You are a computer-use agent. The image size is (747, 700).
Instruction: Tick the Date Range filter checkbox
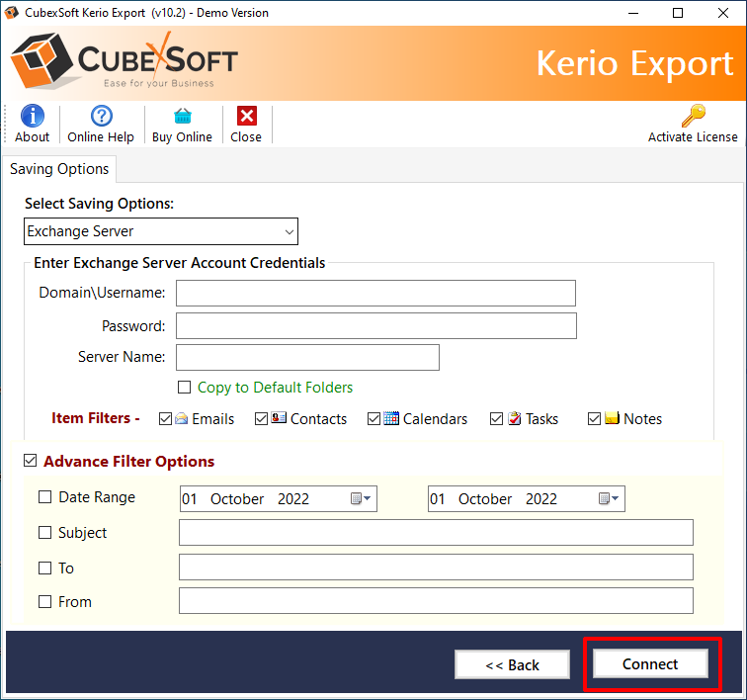(44, 497)
